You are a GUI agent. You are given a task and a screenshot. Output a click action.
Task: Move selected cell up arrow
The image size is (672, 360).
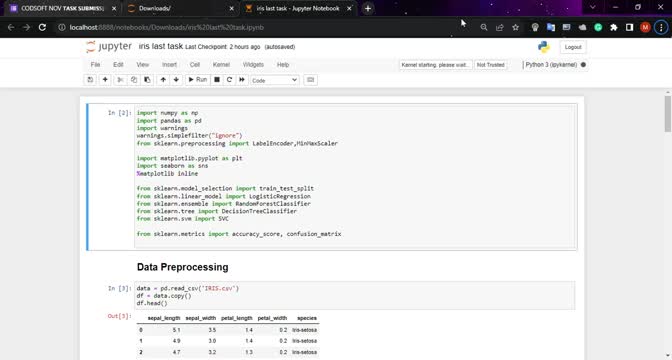(x=163, y=80)
